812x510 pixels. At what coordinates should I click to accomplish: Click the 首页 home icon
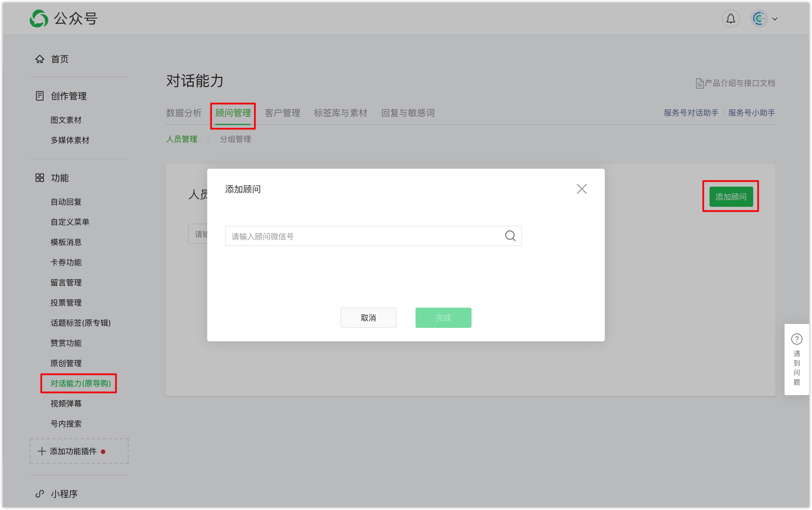(40, 59)
